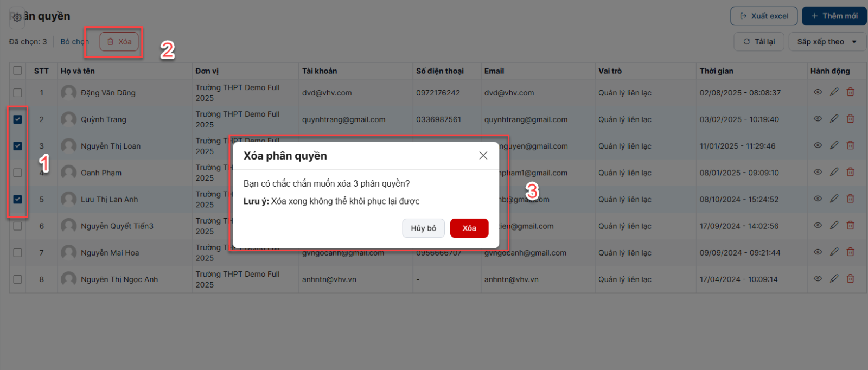Click Hủy bỏ to cancel deletion
Image resolution: width=868 pixels, height=370 pixels.
tap(423, 228)
